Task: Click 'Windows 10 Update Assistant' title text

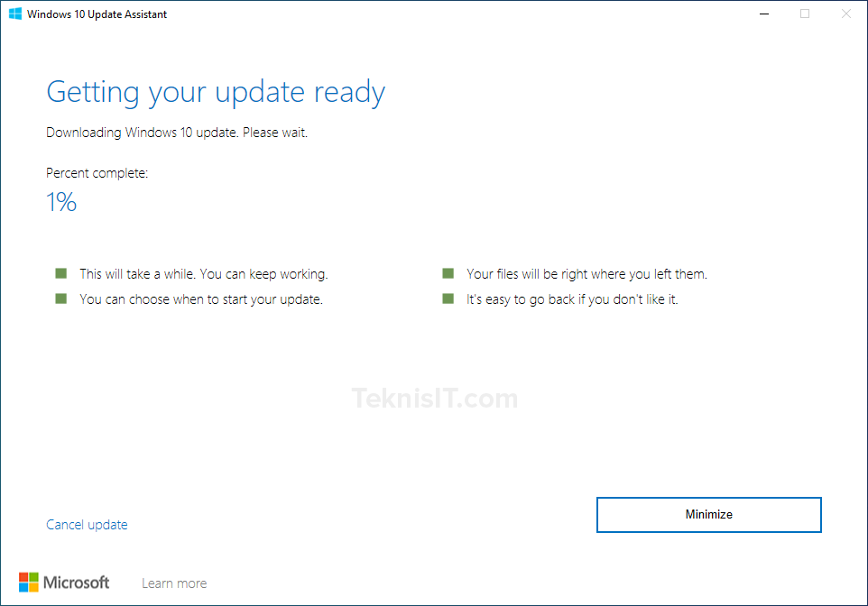Action: coord(97,14)
